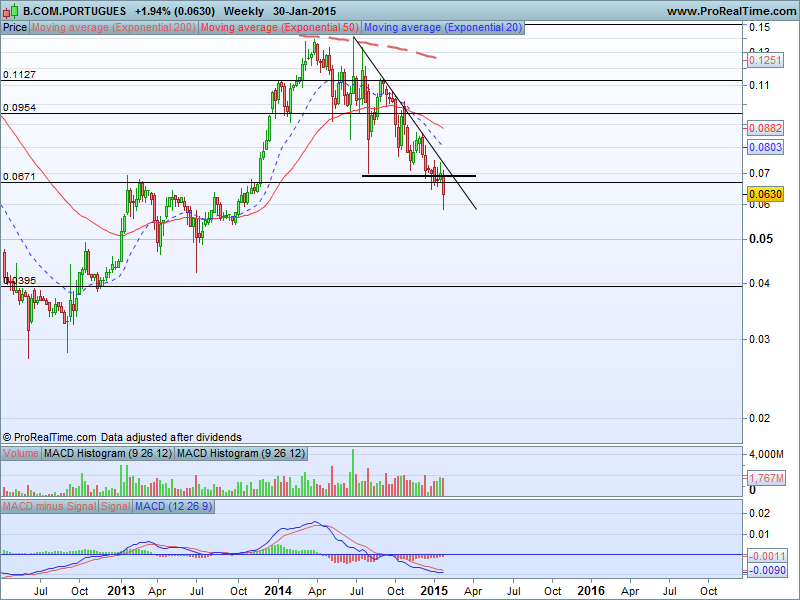Select Moving average (Exponential 200) legend label
Viewport: 800px width, 600px height.
tap(113, 28)
